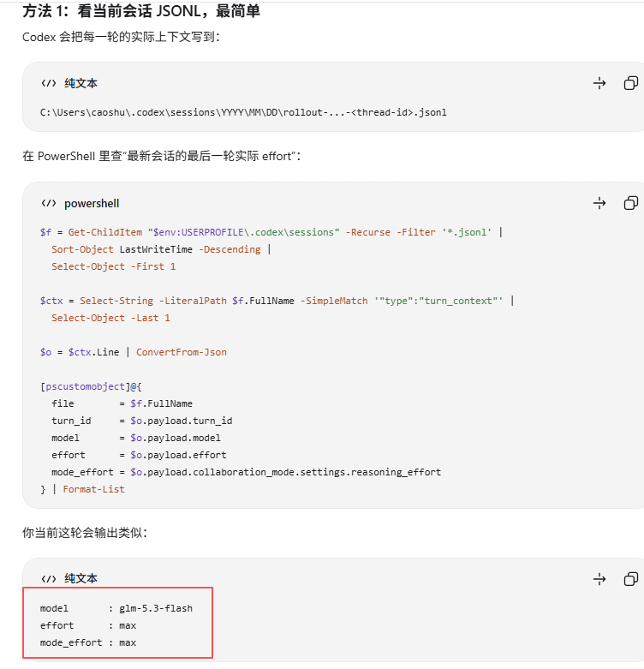Copy the session path code block
The image size is (644, 669).
point(631,83)
